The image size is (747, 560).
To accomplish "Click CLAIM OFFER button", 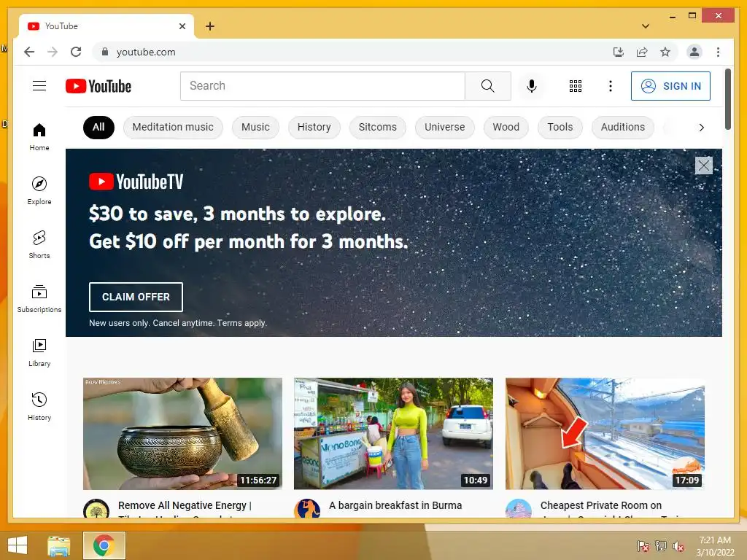I will point(136,297).
